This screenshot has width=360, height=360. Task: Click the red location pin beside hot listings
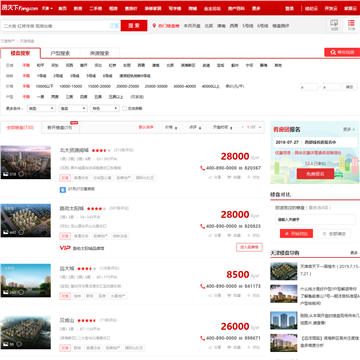pyautogui.click(x=154, y=26)
